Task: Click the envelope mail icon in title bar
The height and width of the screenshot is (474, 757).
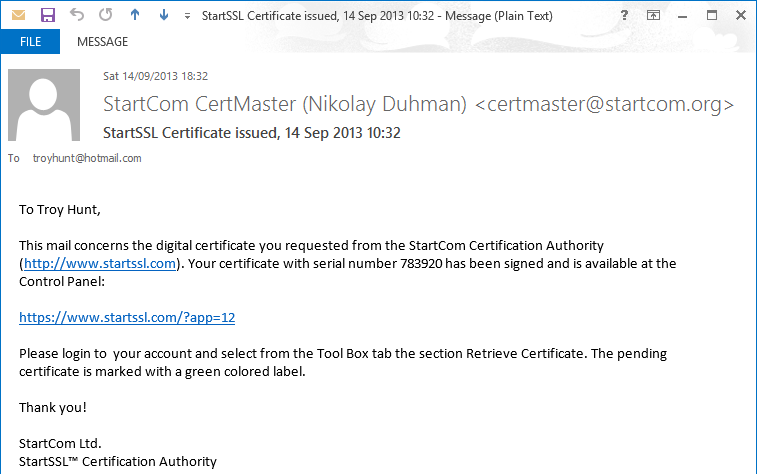Action: [x=18, y=15]
